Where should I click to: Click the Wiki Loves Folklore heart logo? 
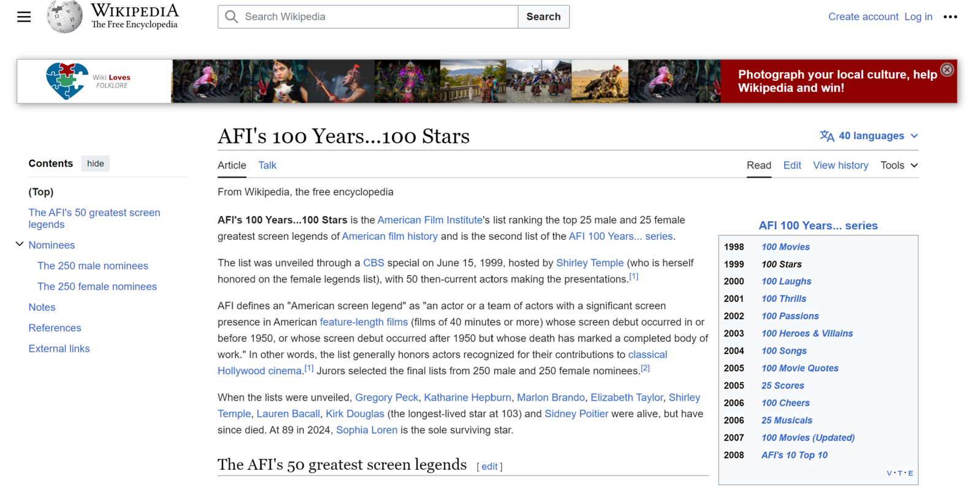(67, 81)
